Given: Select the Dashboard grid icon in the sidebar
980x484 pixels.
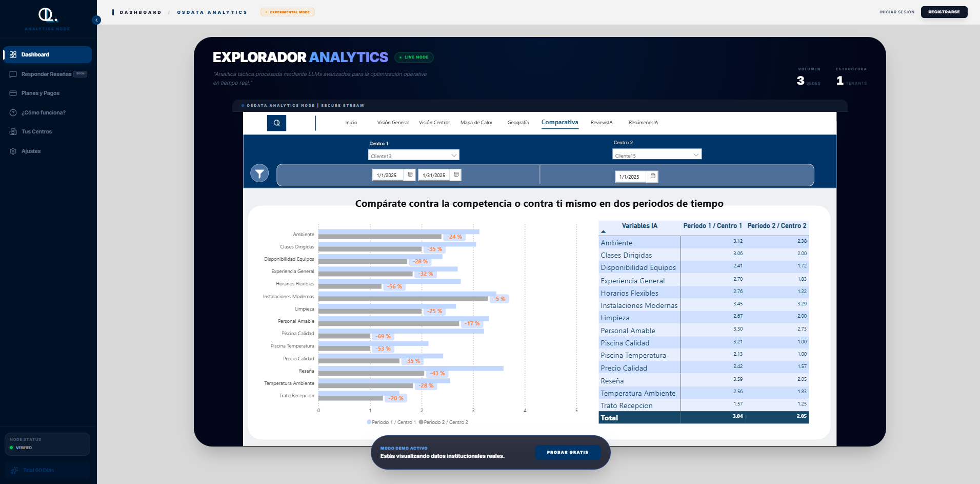Looking at the screenshot, I should pyautogui.click(x=12, y=54).
